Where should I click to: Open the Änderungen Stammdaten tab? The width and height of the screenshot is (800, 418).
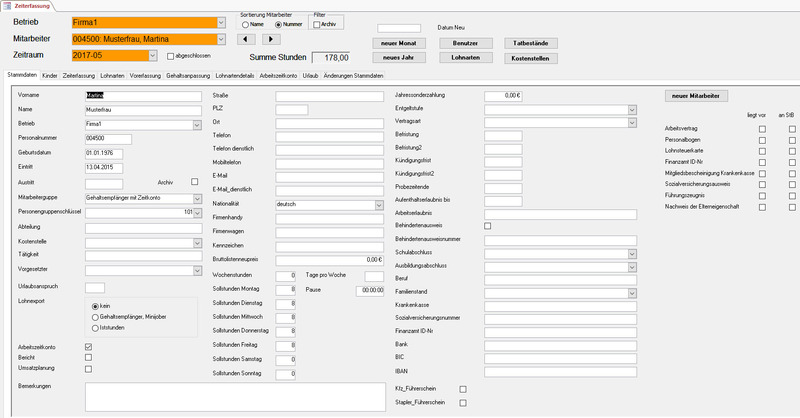pyautogui.click(x=354, y=76)
